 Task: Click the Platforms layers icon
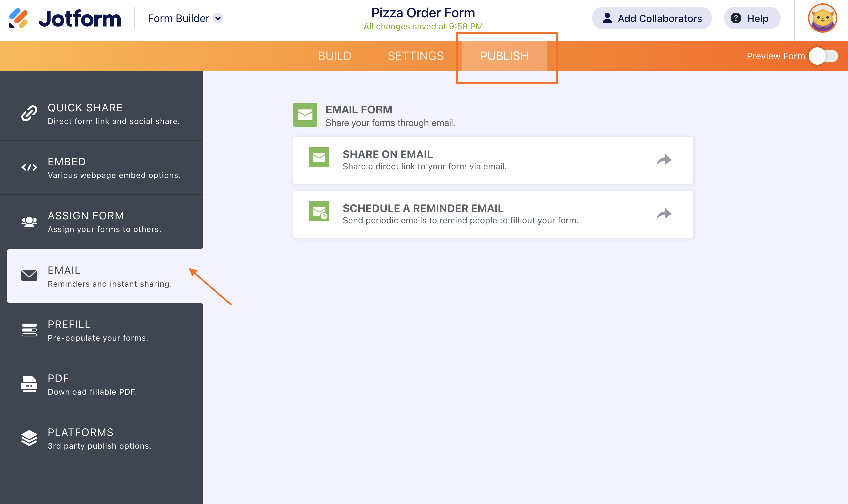click(29, 438)
